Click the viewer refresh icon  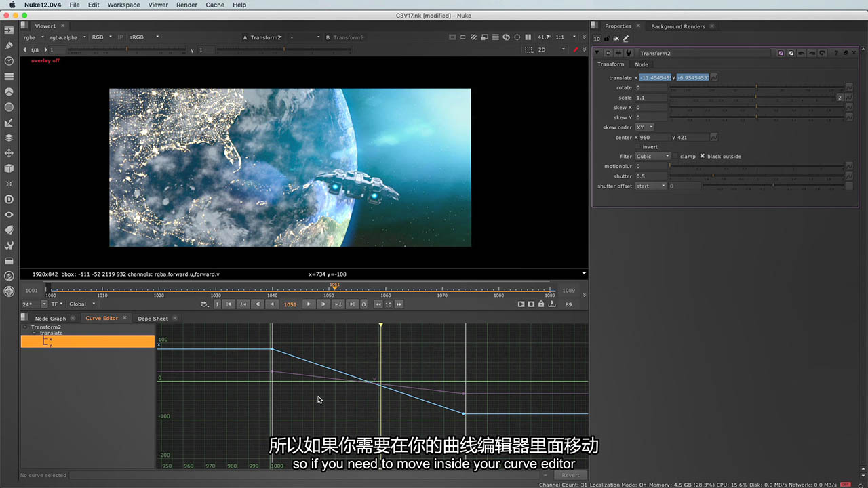coord(506,37)
